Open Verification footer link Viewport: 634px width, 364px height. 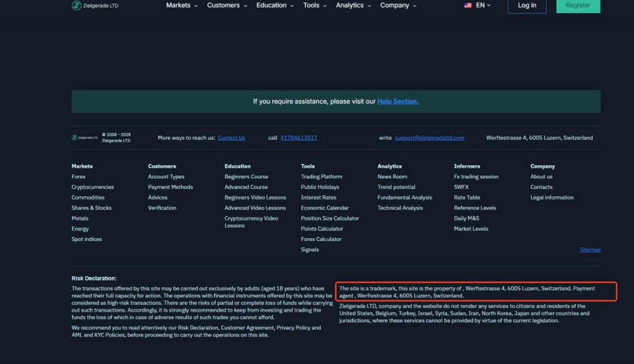pyautogui.click(x=162, y=208)
